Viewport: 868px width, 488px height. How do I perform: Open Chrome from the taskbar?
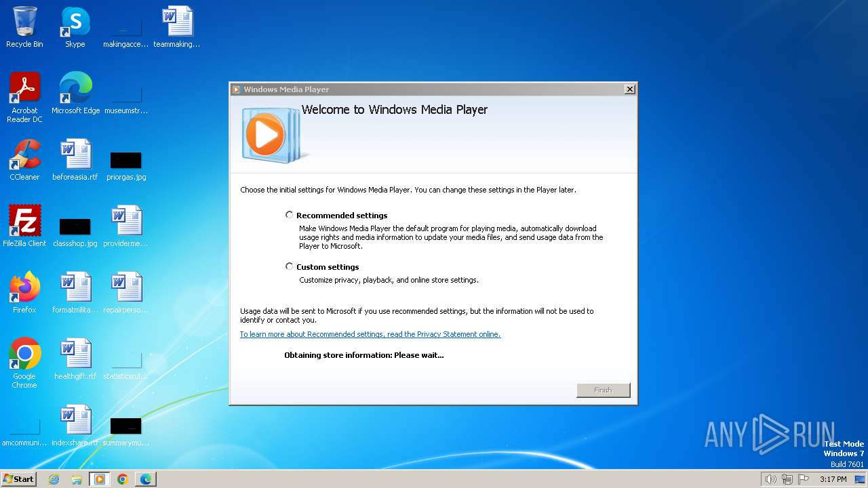point(123,479)
